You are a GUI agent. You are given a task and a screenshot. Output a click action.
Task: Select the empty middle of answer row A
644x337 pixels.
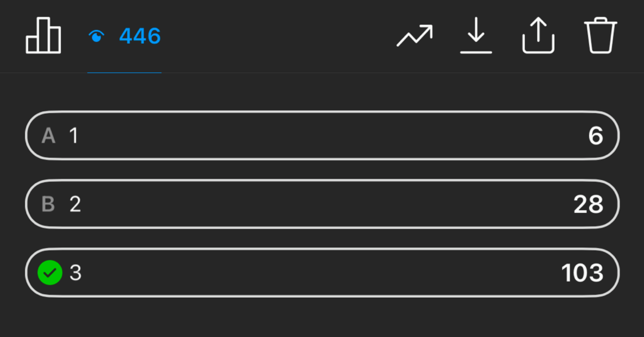(322, 136)
